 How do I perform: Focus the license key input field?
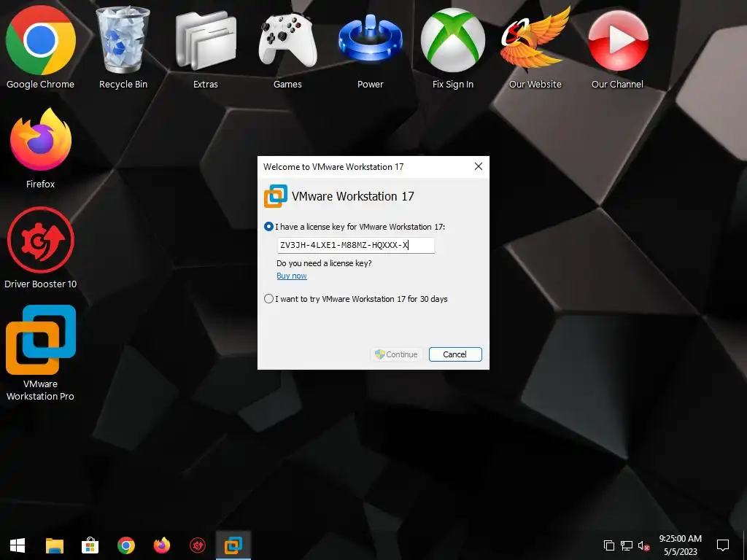coord(355,245)
